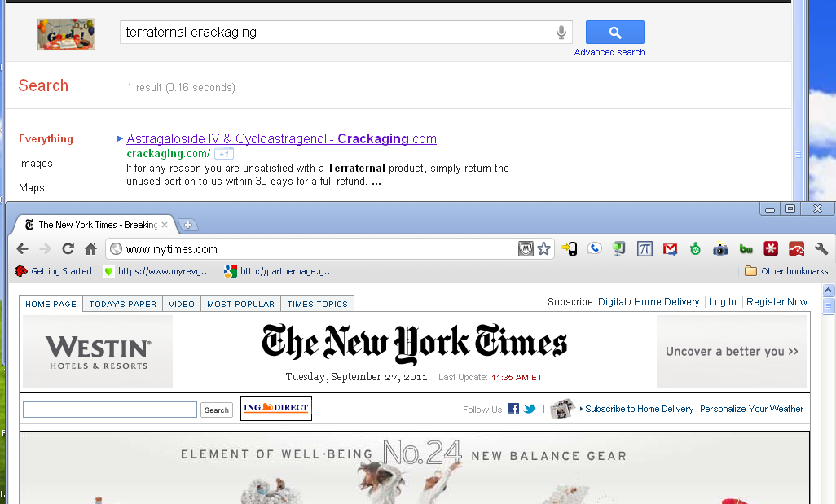The width and height of the screenshot is (836, 504).
Task: Open the Astragaloside IV & Cycloastragenol result link
Action: (x=281, y=139)
